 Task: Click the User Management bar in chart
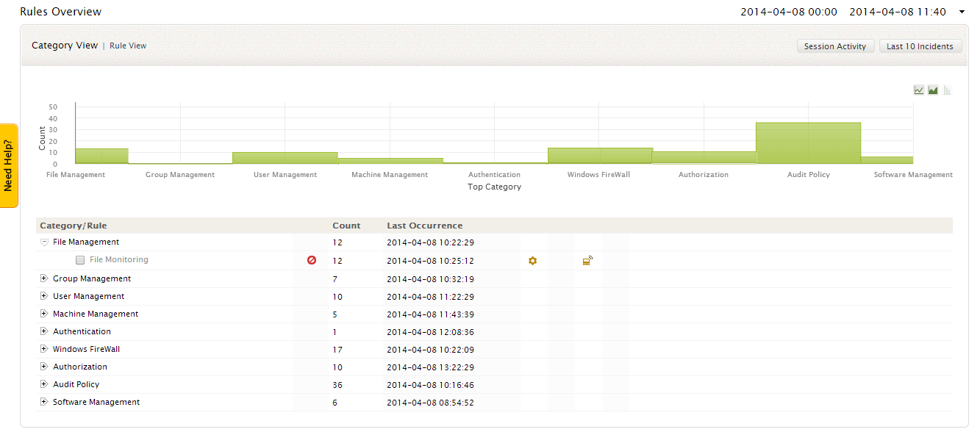pyautogui.click(x=285, y=158)
